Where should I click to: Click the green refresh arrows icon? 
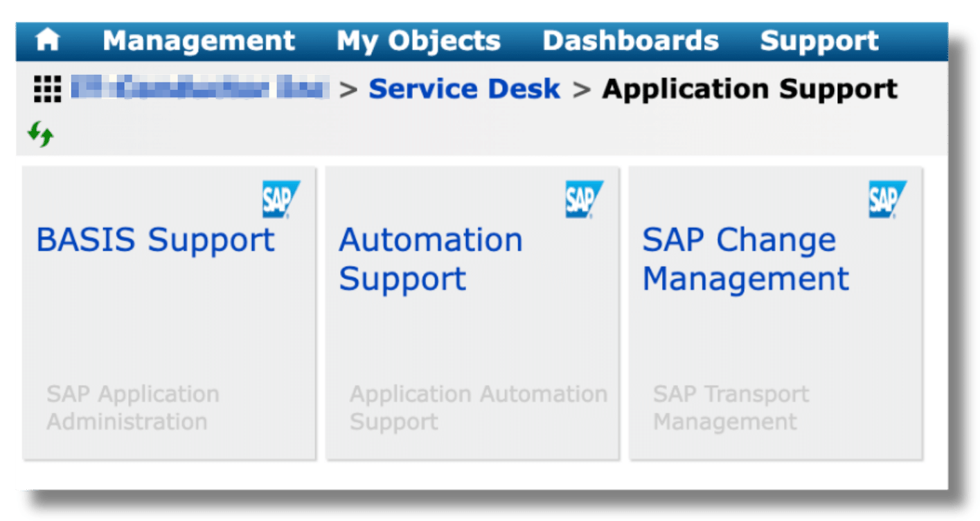coord(41,134)
